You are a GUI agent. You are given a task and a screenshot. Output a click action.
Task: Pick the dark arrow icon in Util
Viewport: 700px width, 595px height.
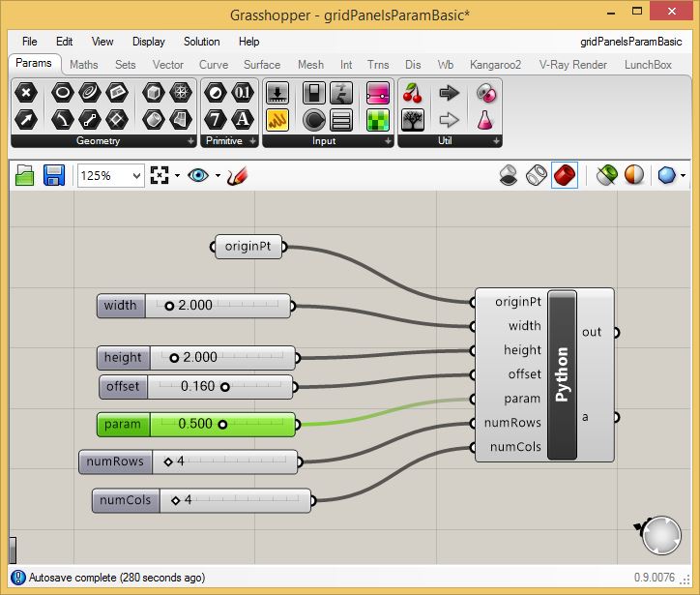point(449,93)
